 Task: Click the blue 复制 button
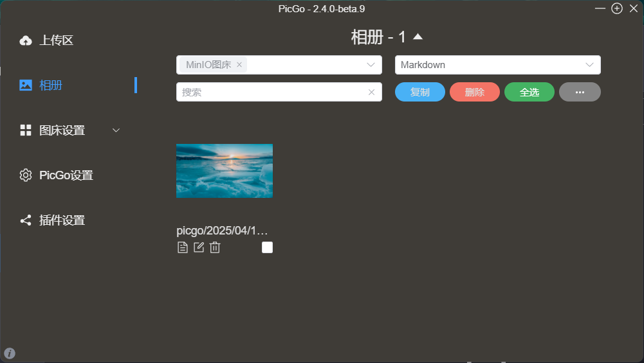coord(419,92)
